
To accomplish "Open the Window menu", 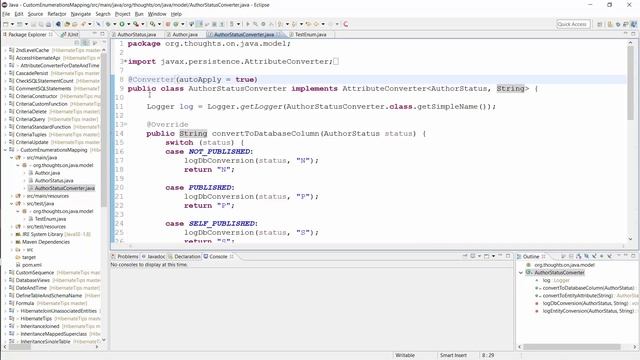I will (x=157, y=14).
